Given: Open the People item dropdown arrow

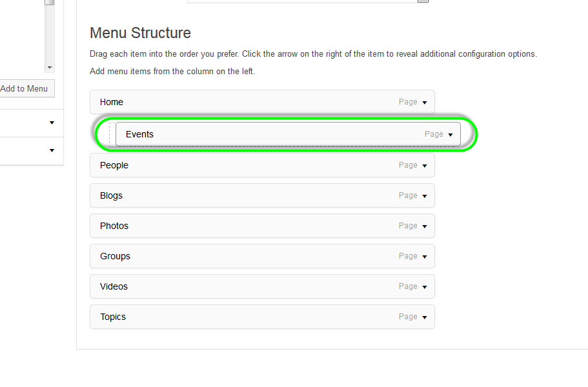Looking at the screenshot, I should [425, 166].
